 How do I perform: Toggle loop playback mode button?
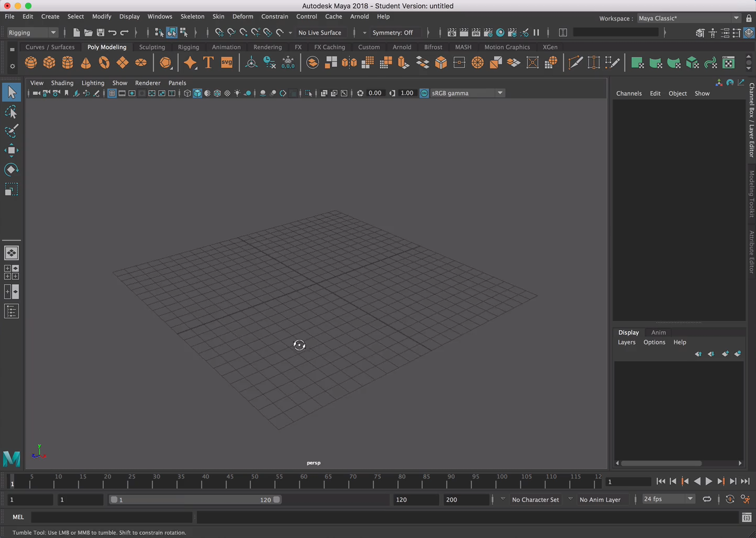coord(707,499)
